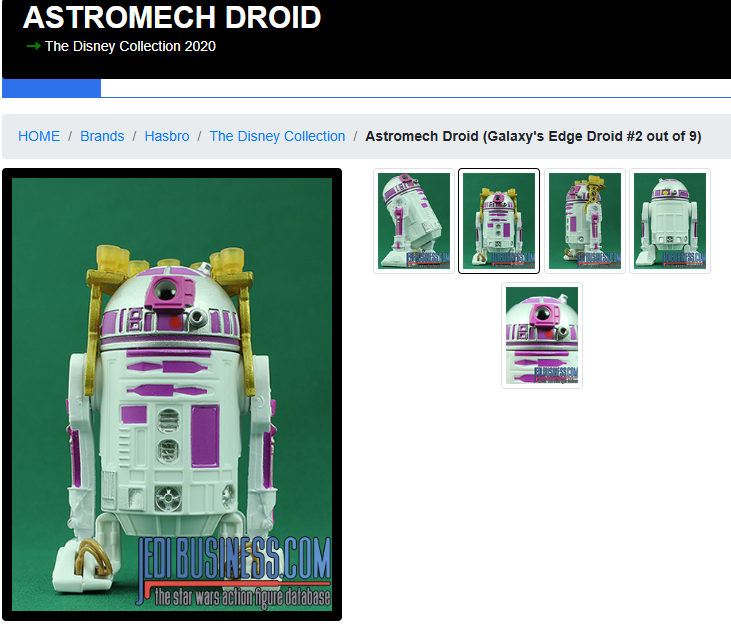Viewport: 731px width, 626px height.
Task: Click the green arrow beside The Disney Collection 2020
Action: click(34, 46)
